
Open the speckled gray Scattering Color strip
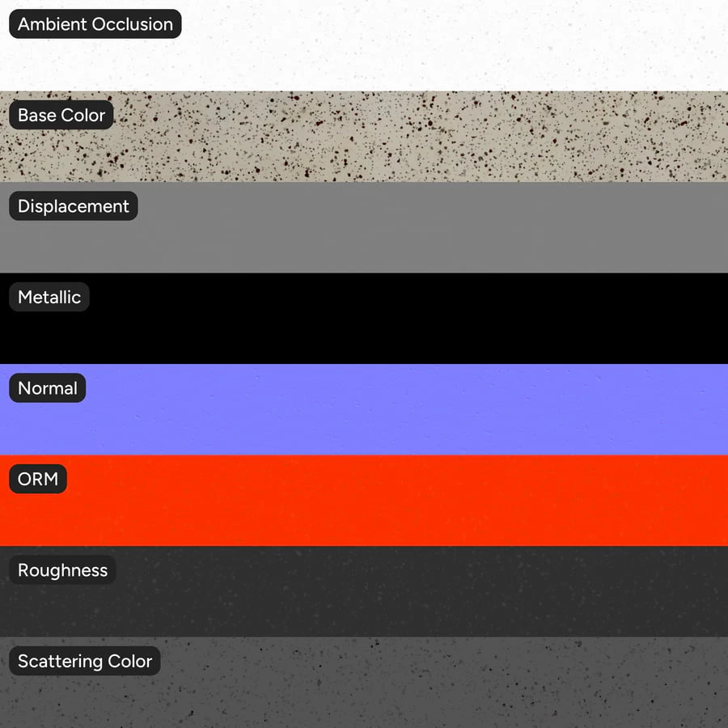(364, 683)
